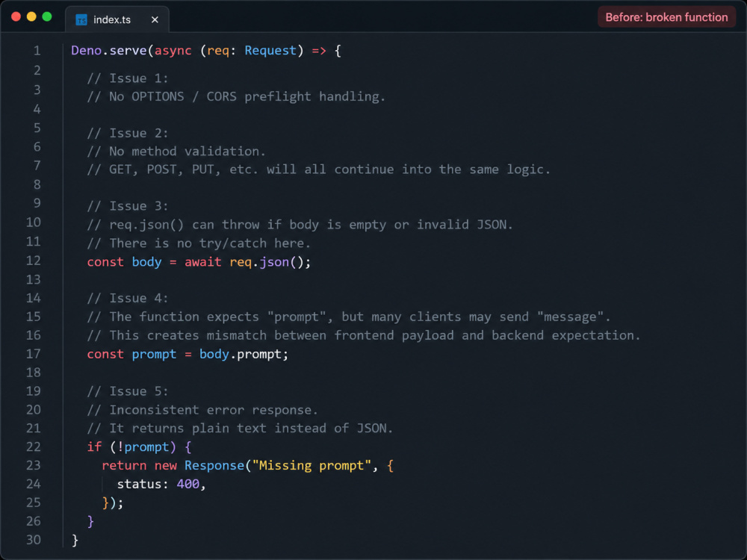Click the 'No method validation.' comment

176,152
